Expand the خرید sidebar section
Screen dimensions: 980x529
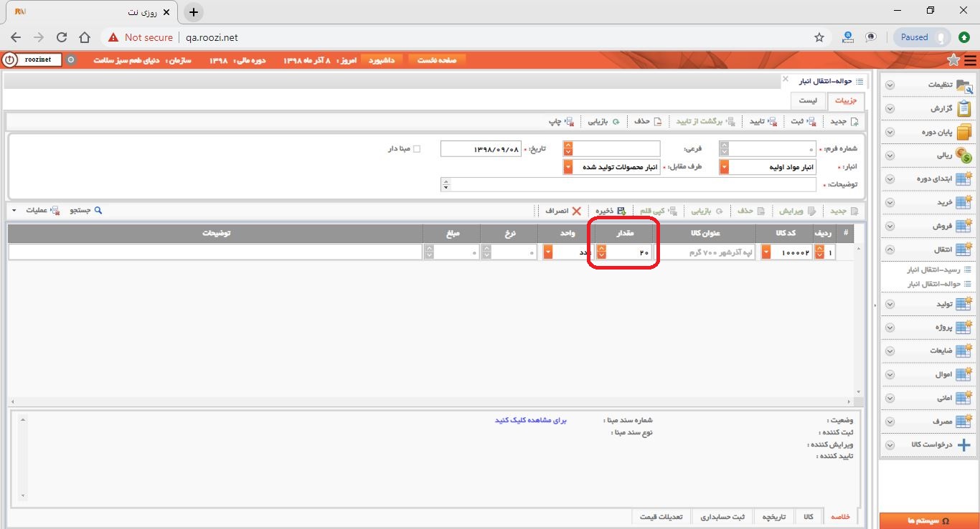(890, 203)
